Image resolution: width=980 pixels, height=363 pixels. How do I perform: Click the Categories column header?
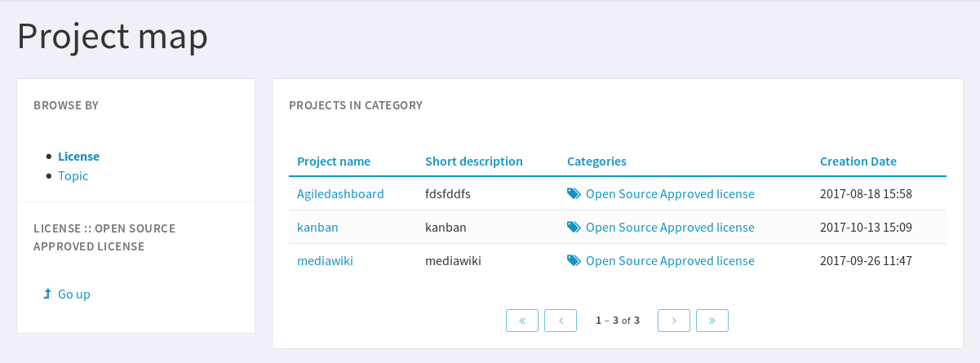coord(596,162)
